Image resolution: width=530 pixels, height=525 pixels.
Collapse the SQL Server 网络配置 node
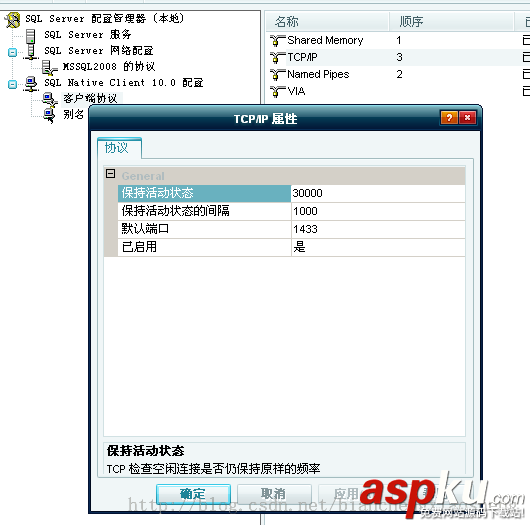12,52
